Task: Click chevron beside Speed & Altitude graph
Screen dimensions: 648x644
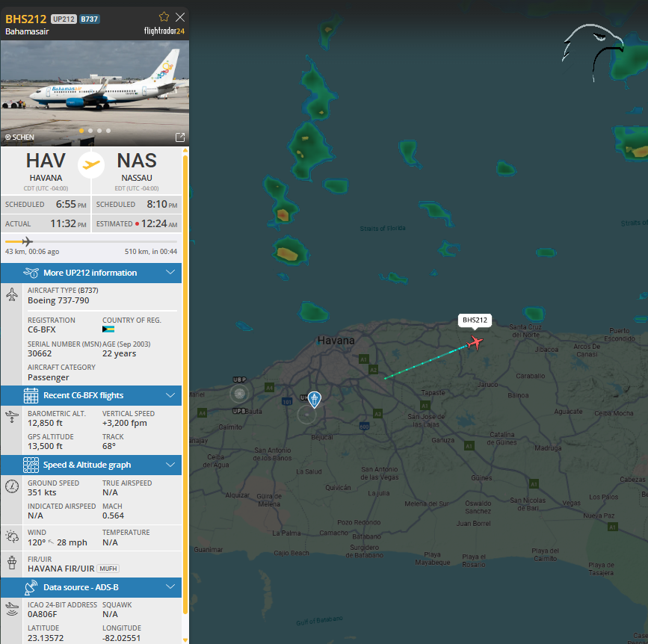Action: (170, 464)
